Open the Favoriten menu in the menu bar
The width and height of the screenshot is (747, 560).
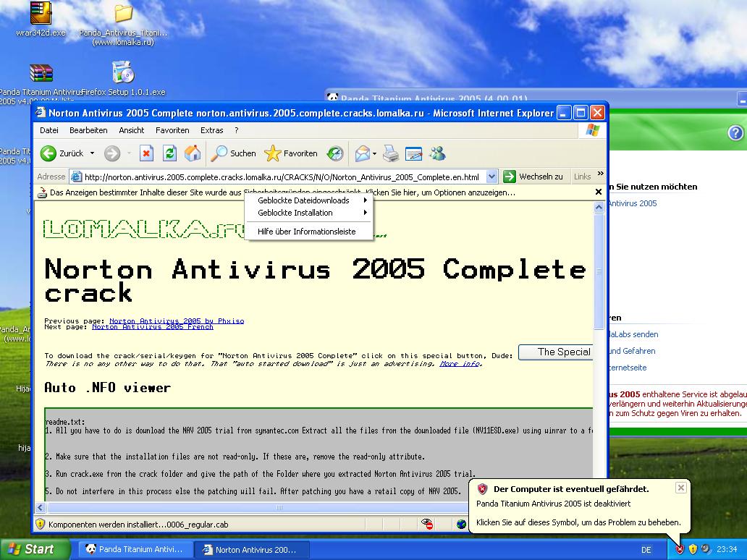pyautogui.click(x=172, y=130)
